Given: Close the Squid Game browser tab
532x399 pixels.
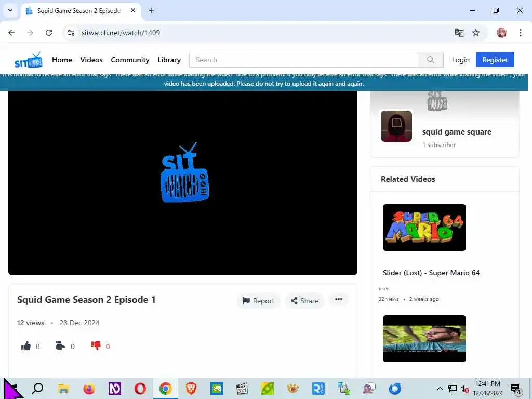Looking at the screenshot, I should pos(133,10).
